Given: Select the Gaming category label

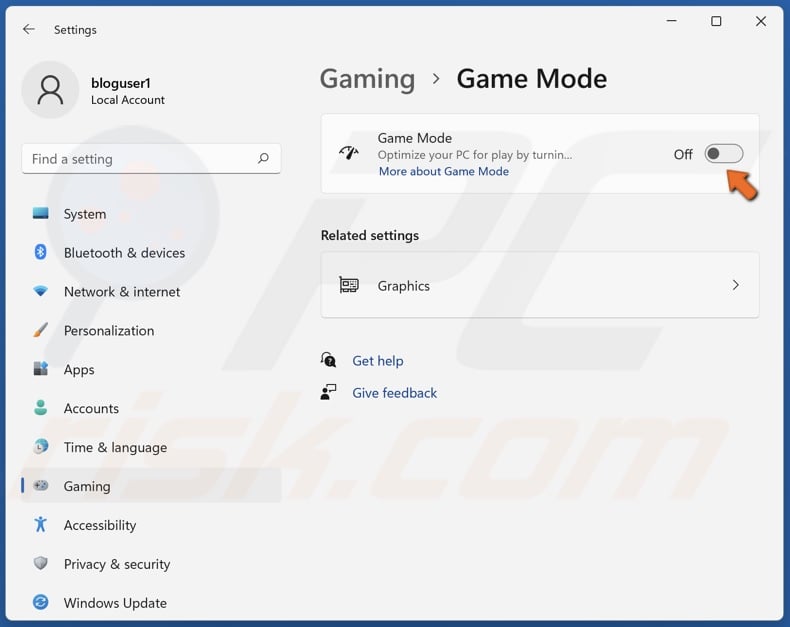Looking at the screenshot, I should pos(87,486).
